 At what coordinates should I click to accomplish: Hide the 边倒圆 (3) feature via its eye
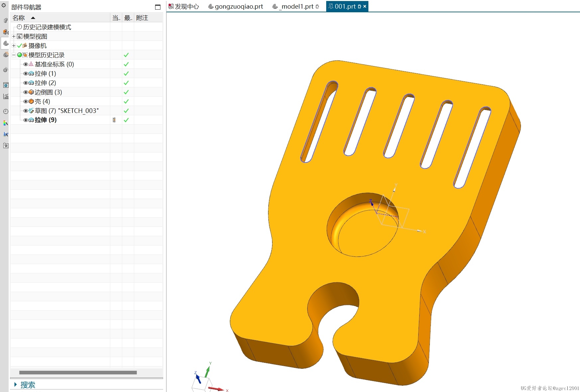(x=26, y=92)
